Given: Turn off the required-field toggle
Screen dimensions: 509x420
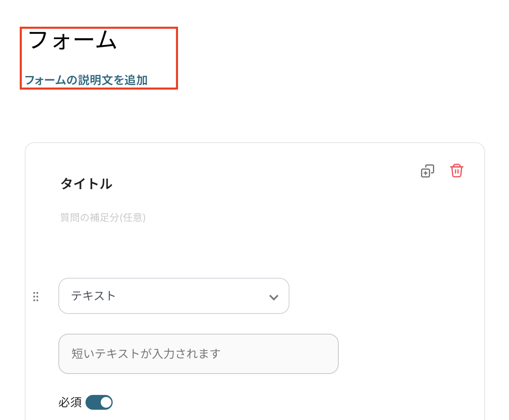Looking at the screenshot, I should 99,402.
